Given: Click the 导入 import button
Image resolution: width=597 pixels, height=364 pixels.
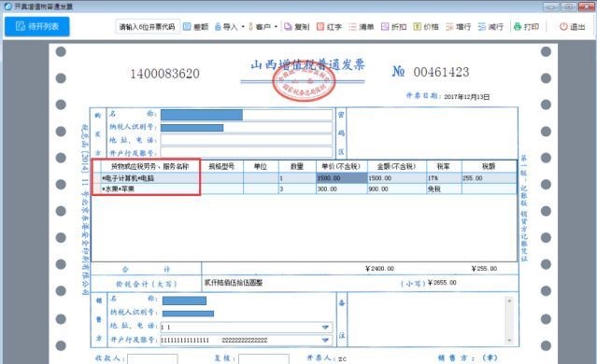Looking at the screenshot, I should [226, 27].
